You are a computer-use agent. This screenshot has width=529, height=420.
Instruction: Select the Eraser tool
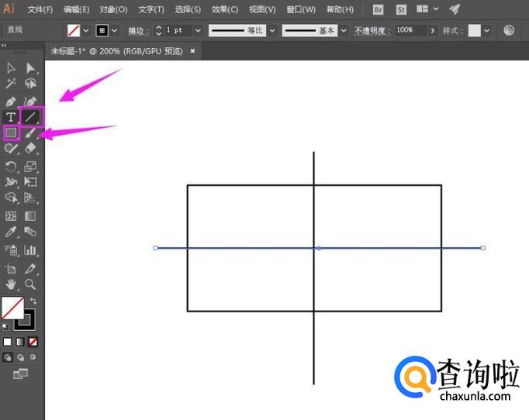(x=31, y=148)
